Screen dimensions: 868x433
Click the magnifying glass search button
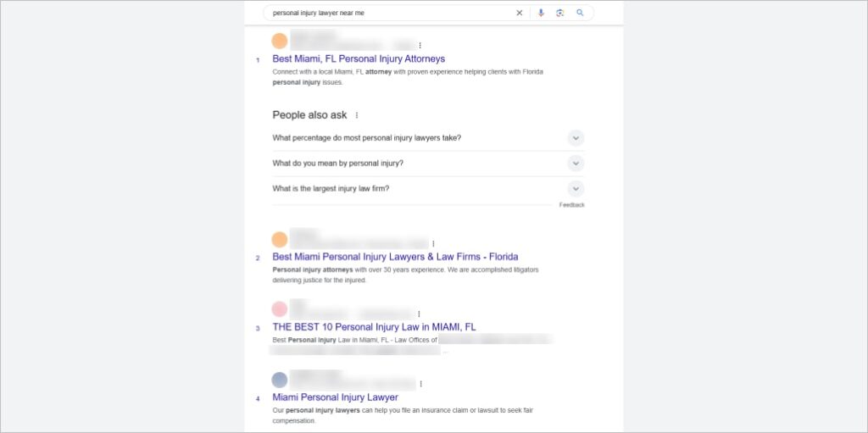coord(580,13)
